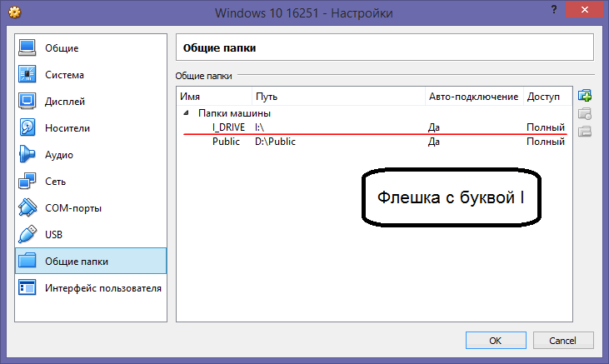Click Да auto-mount value for Public
Image resolution: width=609 pixels, height=364 pixels.
pyautogui.click(x=434, y=142)
